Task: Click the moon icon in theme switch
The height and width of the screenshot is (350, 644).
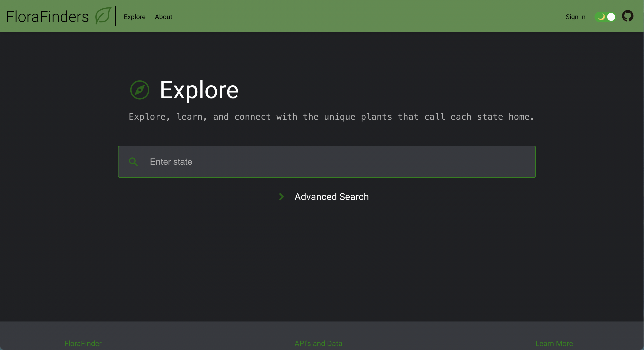Action: [x=601, y=17]
